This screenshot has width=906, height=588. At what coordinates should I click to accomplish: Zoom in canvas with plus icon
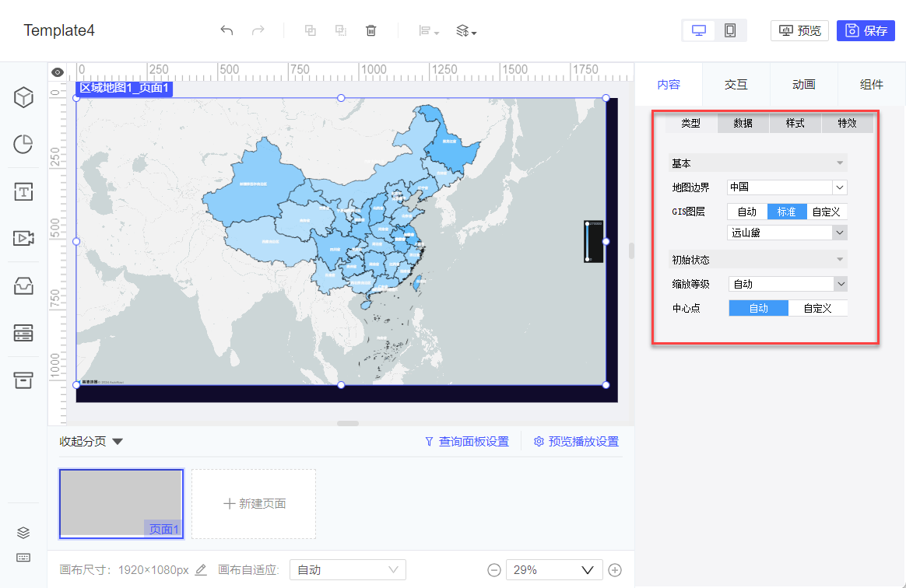click(615, 571)
